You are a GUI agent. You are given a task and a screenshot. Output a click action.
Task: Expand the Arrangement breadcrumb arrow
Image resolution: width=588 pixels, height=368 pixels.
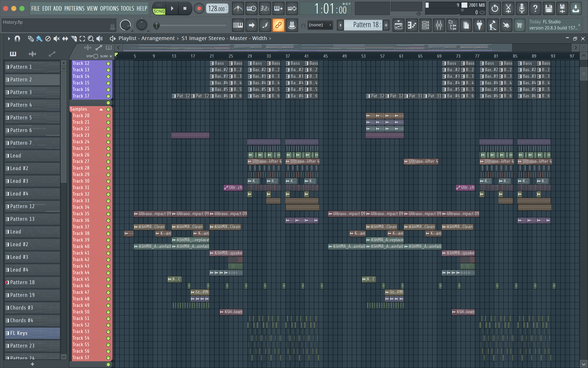[x=178, y=38]
